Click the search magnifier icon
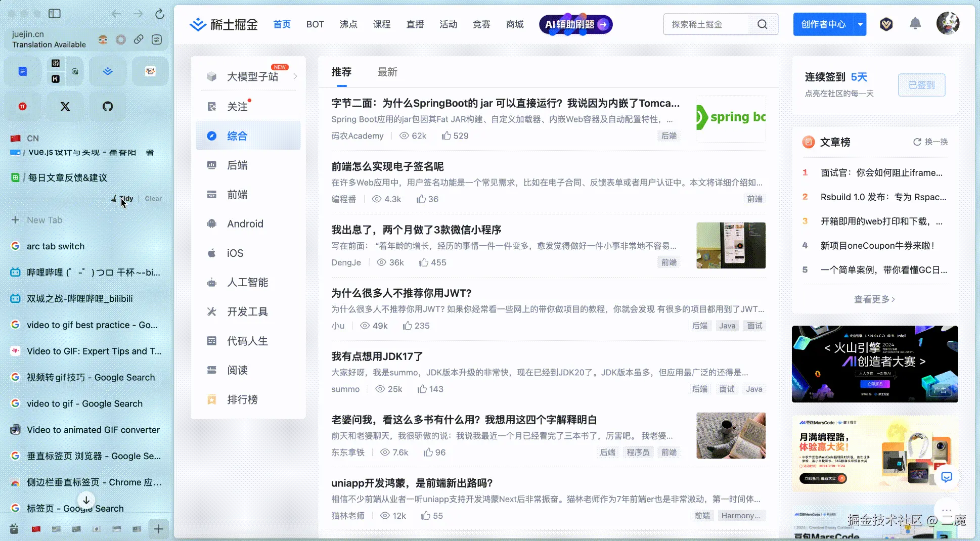Screen dimensions: 980x541 pos(762,24)
